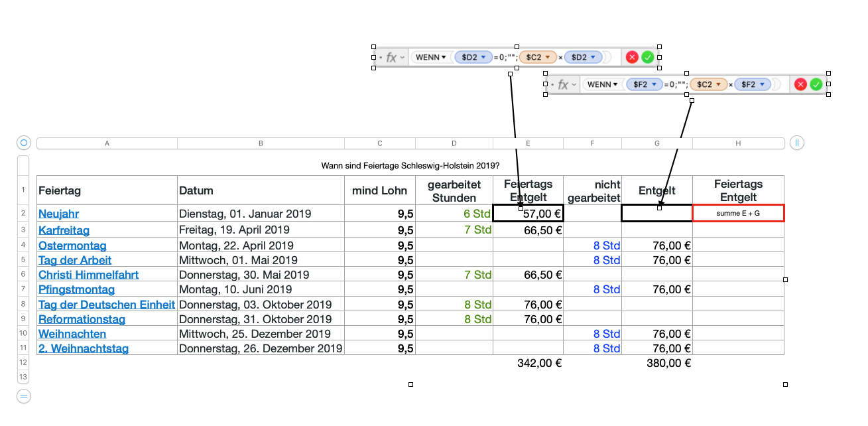Cancel the $D2 formula with the red X
Image resolution: width=868 pixels, height=426 pixels.
coord(632,58)
